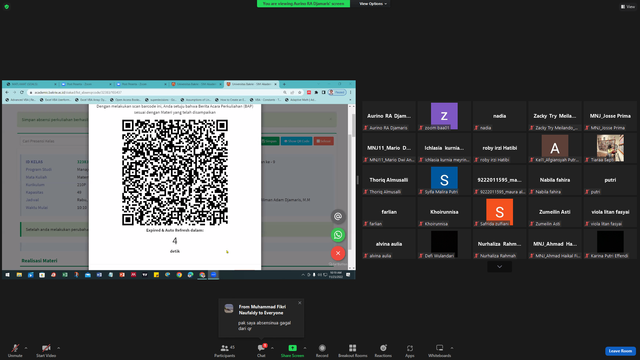Viewport: 640px width, 360px height.
Task: Select participant tile Nabila fahira
Action: pyautogui.click(x=555, y=180)
